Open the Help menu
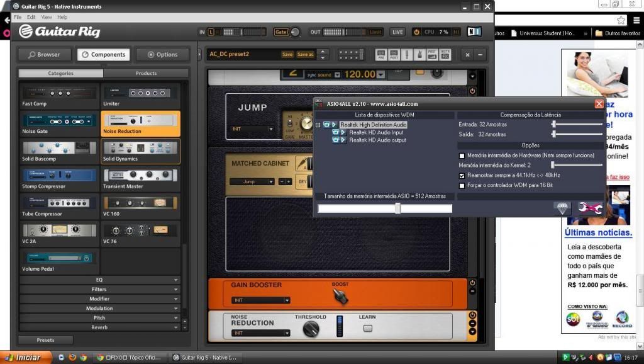644x364 pixels. pyautogui.click(x=62, y=17)
